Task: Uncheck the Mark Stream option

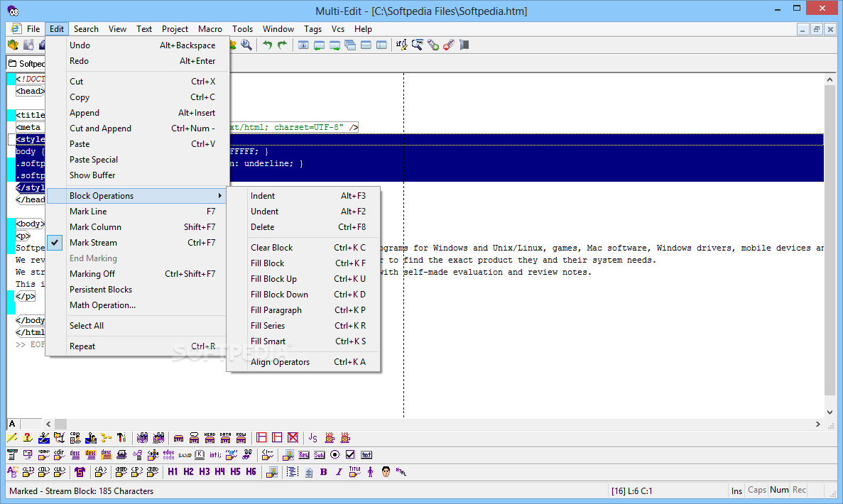Action: tap(94, 243)
